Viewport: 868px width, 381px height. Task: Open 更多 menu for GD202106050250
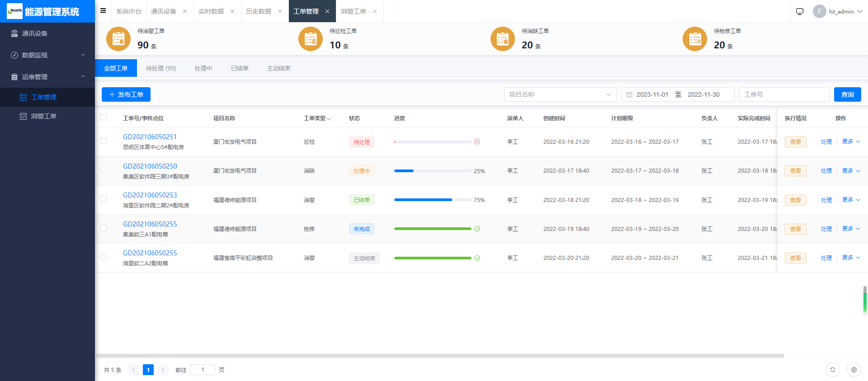pos(851,171)
